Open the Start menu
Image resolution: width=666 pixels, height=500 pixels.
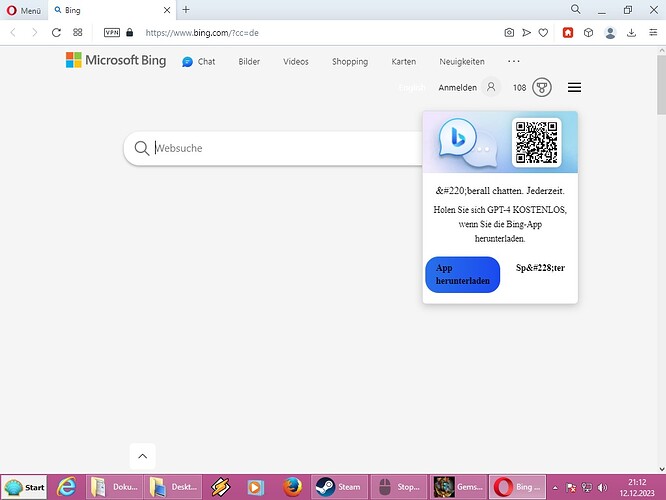[24, 487]
